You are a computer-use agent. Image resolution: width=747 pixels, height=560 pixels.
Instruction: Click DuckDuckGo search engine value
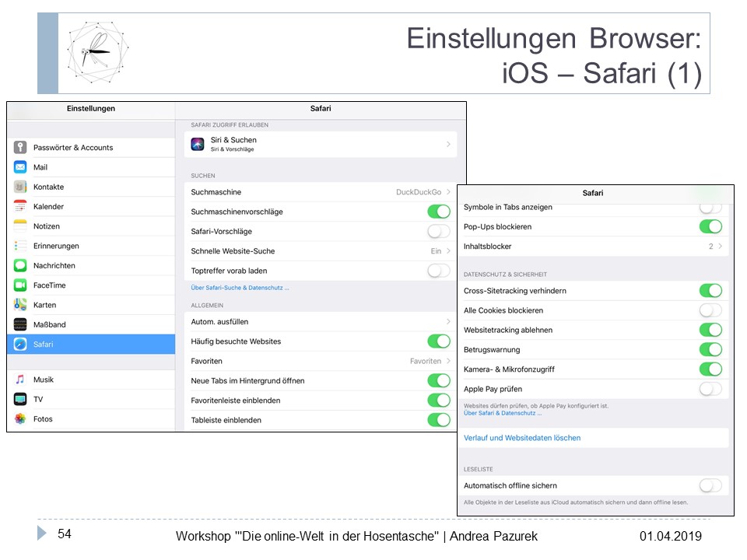pos(419,192)
